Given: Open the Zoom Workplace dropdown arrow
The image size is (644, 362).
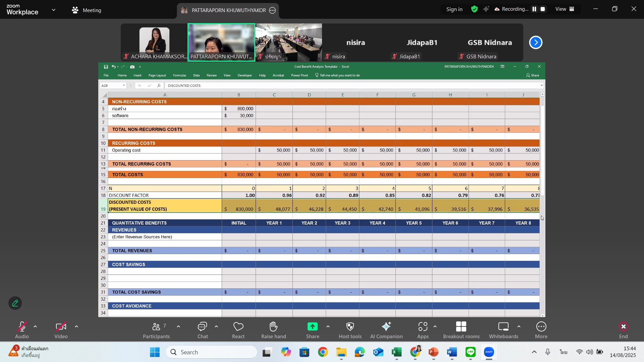Looking at the screenshot, I should click(x=54, y=10).
